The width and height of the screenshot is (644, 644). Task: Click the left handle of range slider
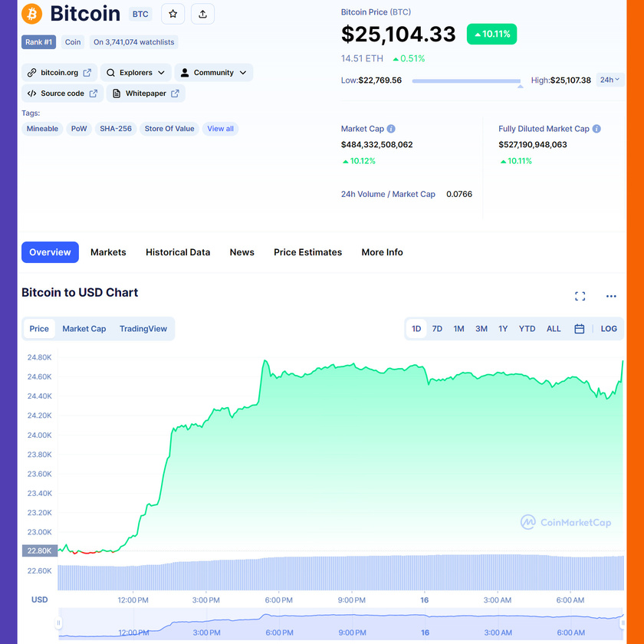point(58,623)
